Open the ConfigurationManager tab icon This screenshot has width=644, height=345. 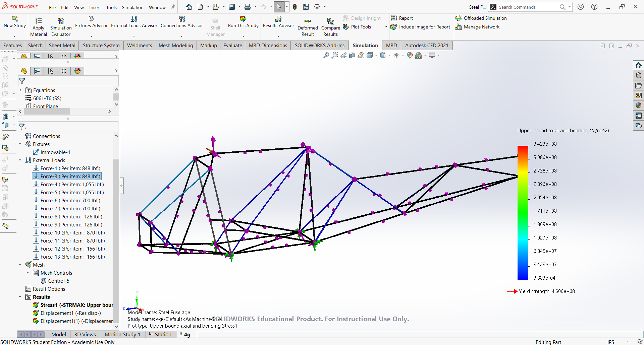point(51,71)
